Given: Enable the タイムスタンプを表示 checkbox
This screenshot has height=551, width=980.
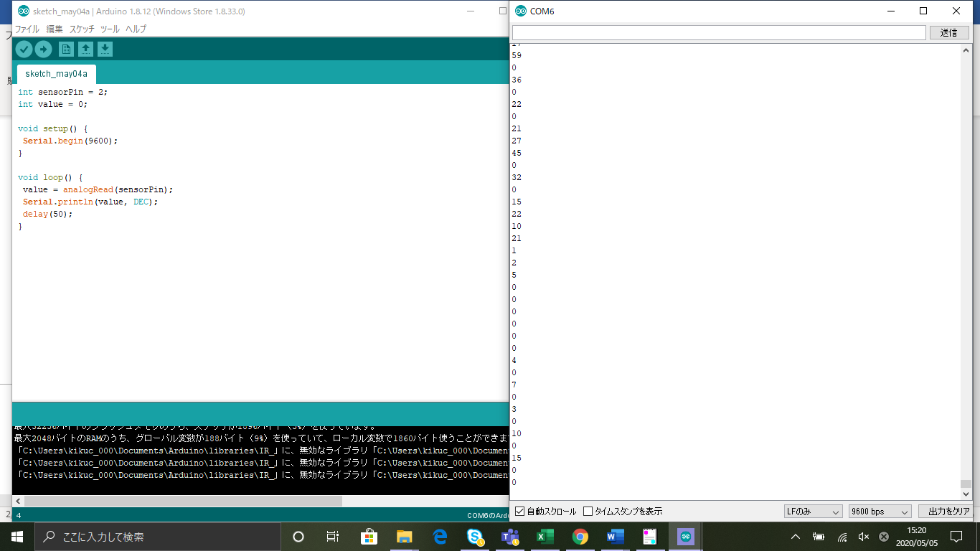Looking at the screenshot, I should click(x=588, y=512).
